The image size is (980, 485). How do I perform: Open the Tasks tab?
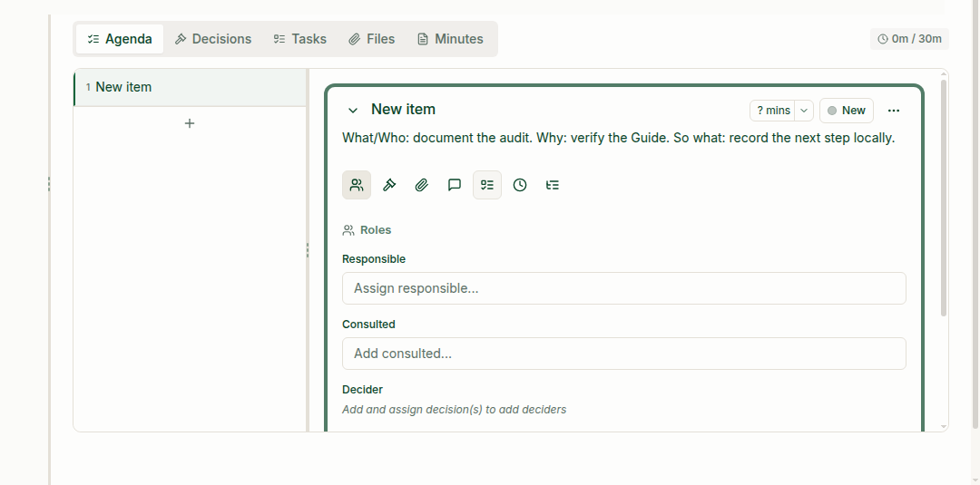[x=300, y=39]
